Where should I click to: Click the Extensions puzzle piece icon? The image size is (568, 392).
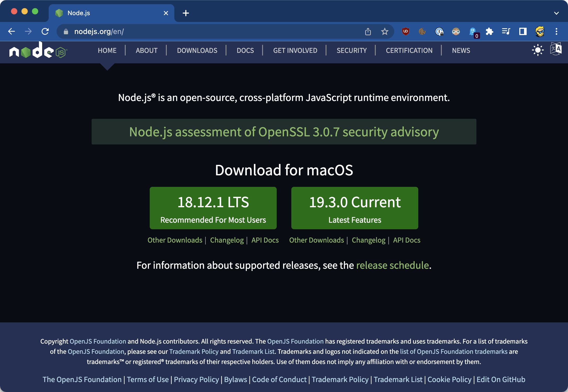(x=489, y=32)
